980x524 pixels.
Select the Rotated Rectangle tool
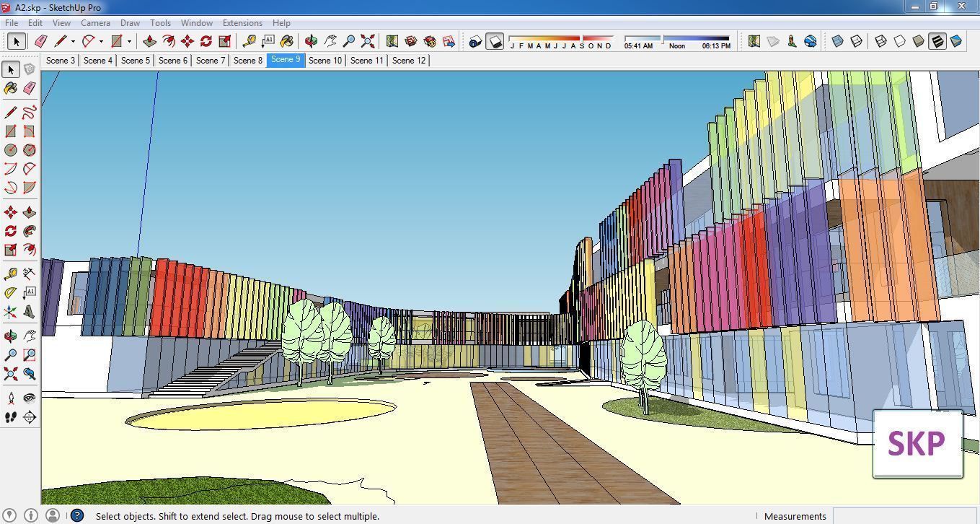click(x=30, y=131)
